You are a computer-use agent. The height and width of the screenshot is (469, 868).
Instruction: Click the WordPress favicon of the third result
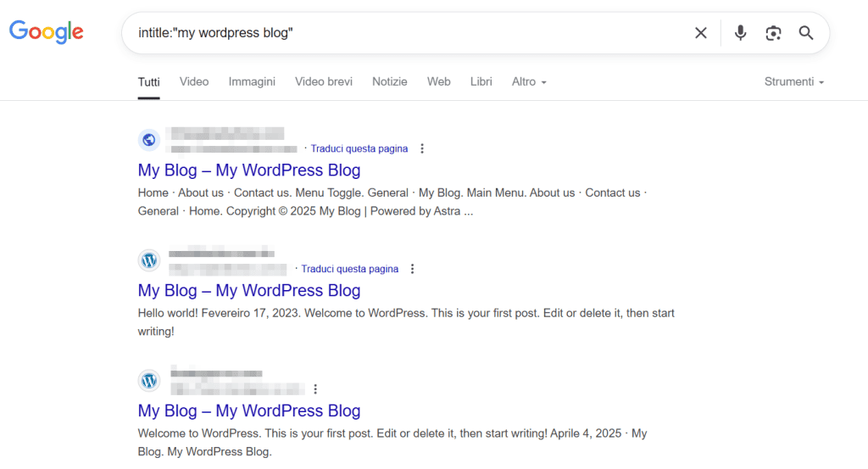click(149, 381)
